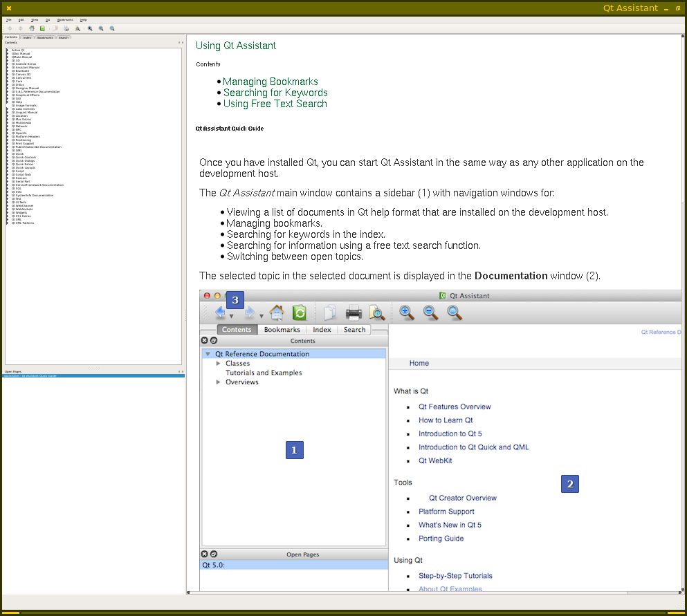Screen dimensions: 687x616
Task: Select Qt Concurrent in the contents tree
Action: [21, 78]
